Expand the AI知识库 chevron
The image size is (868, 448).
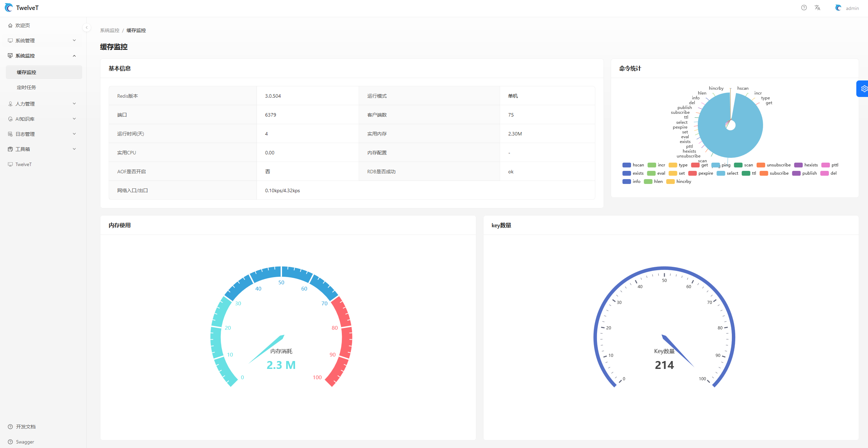click(74, 119)
